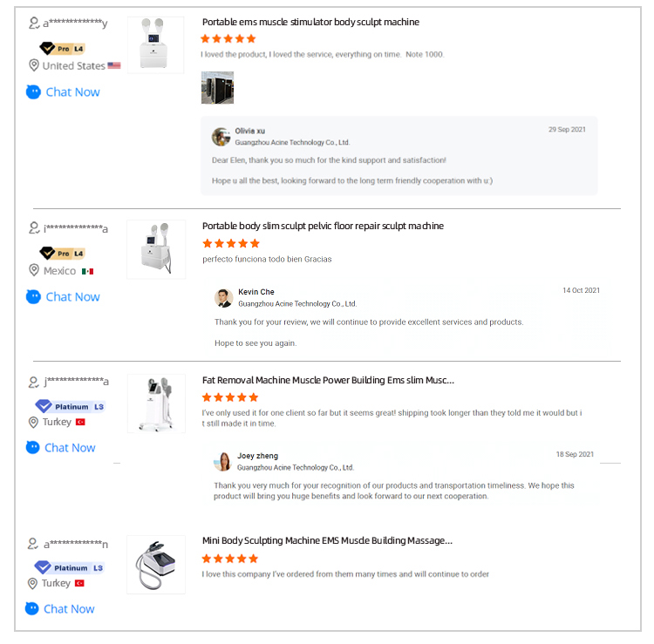This screenshot has height=644, width=654.
Task: Click Chat Now under Mexico reviewer
Action: pos(72,297)
